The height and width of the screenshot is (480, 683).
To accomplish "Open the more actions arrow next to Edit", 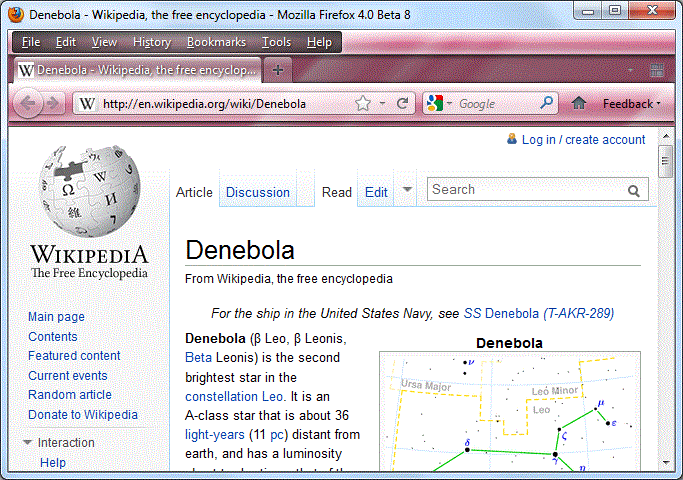I will point(407,189).
